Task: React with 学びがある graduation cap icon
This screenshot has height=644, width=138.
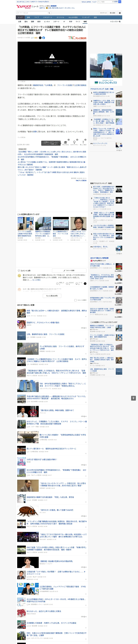Action: pos(65,142)
